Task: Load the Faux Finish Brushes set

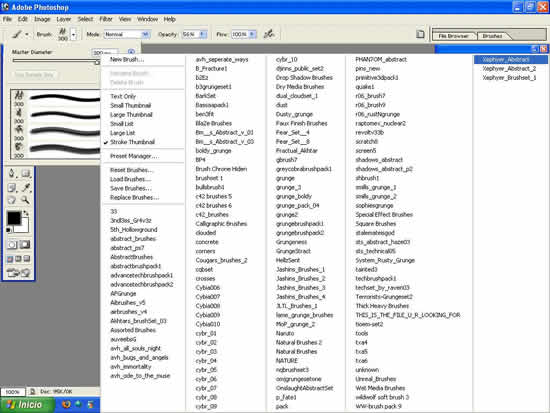Action: click(301, 123)
